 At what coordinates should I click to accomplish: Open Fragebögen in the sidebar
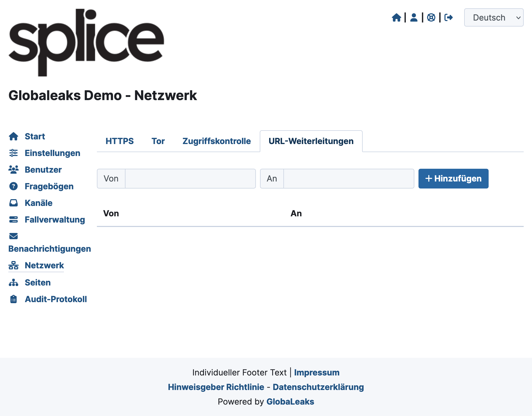pos(49,186)
